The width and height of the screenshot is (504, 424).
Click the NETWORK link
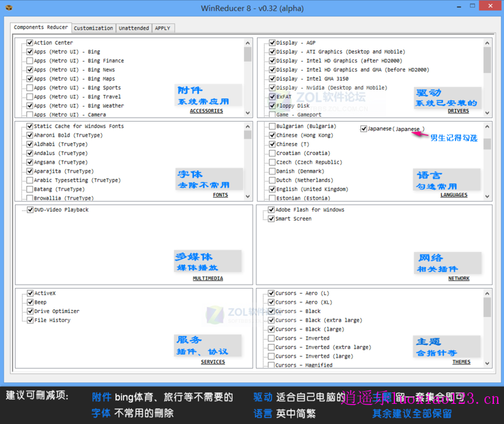459,278
